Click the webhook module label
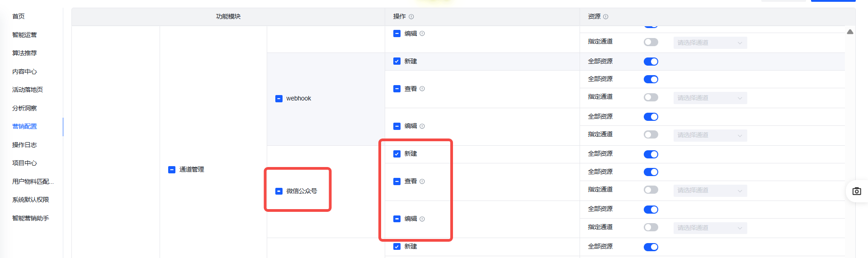This screenshot has width=868, height=258. pyautogui.click(x=299, y=99)
